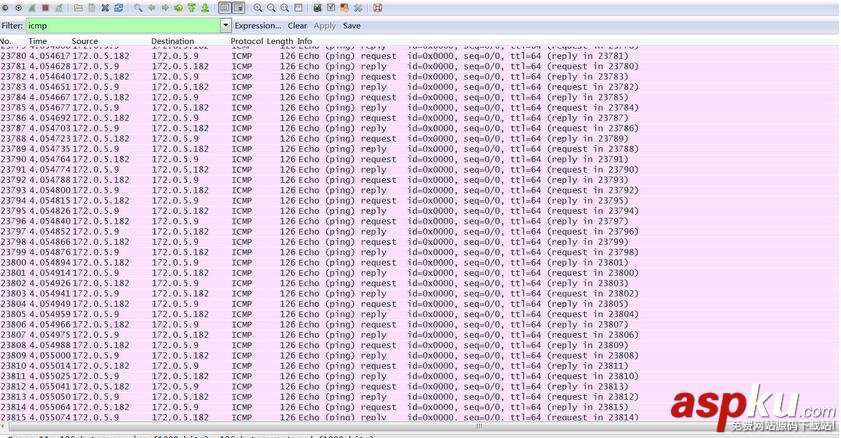Sort by the Info column header
The height and width of the screenshot is (438, 841).
[x=305, y=41]
